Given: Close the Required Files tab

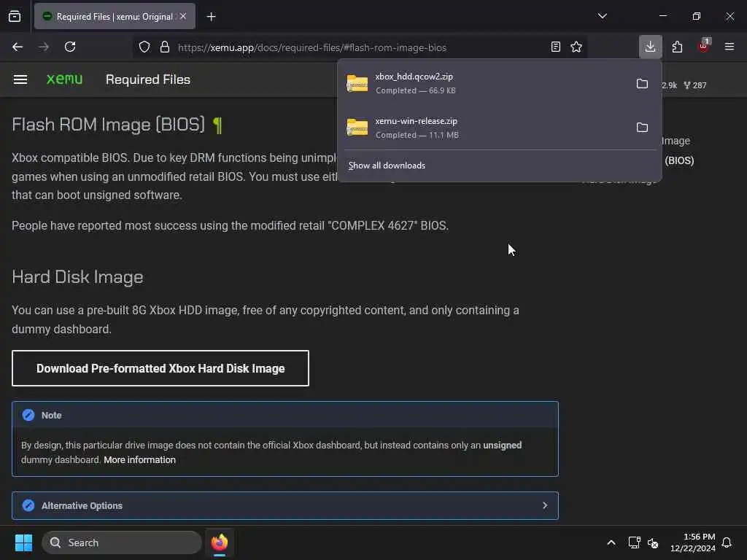Looking at the screenshot, I should [183, 16].
